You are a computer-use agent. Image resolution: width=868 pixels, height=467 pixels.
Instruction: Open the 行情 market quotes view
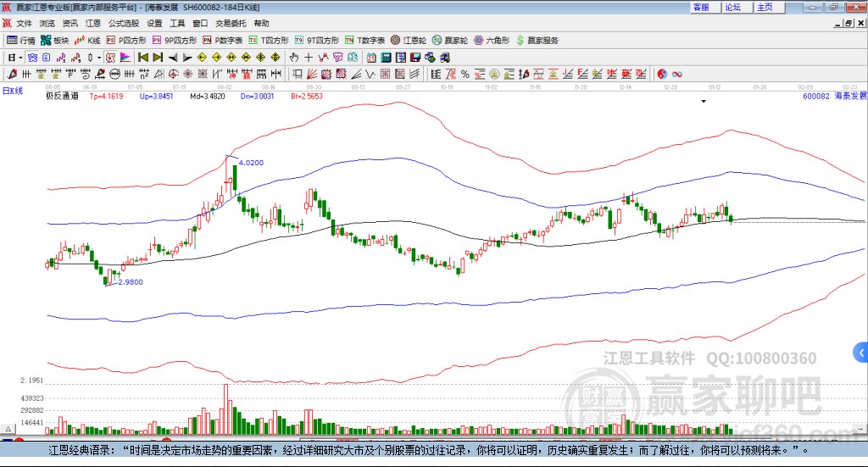[x=20, y=41]
